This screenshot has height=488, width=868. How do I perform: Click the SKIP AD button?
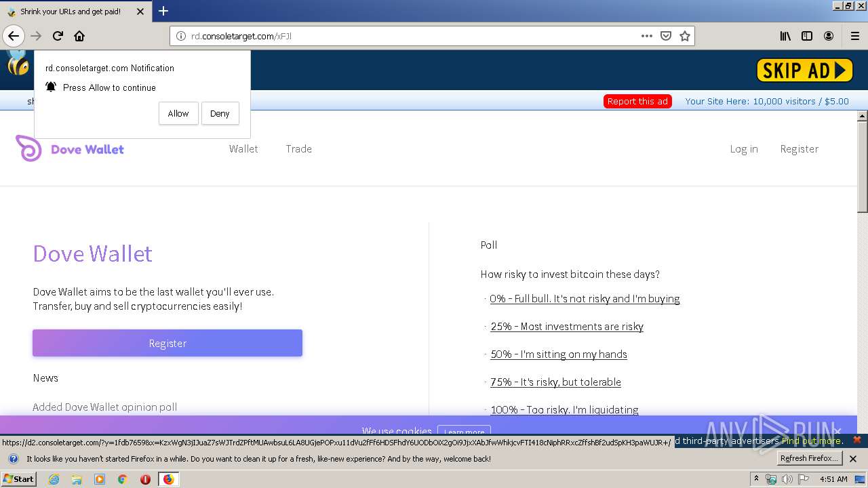[804, 70]
